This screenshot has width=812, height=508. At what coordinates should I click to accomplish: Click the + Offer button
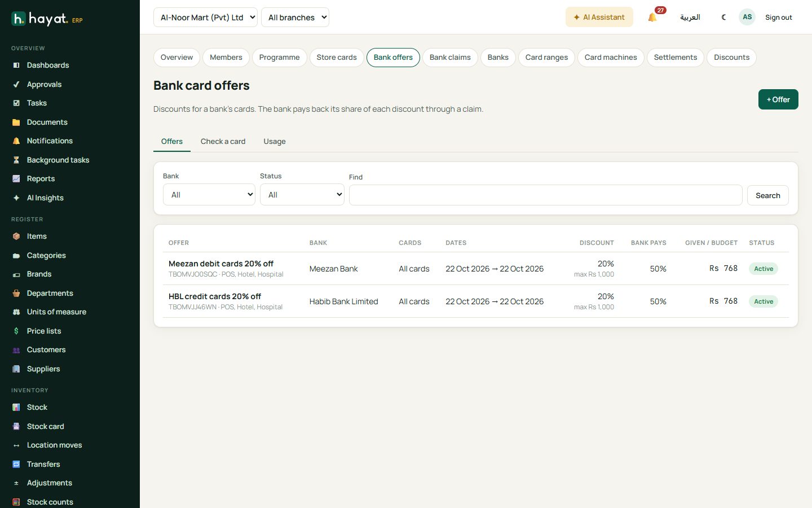778,99
